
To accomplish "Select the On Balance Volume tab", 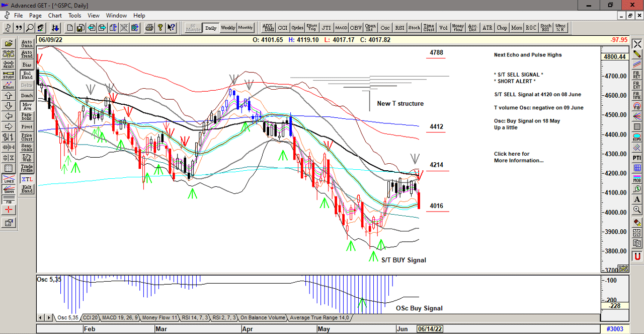I will [262, 318].
